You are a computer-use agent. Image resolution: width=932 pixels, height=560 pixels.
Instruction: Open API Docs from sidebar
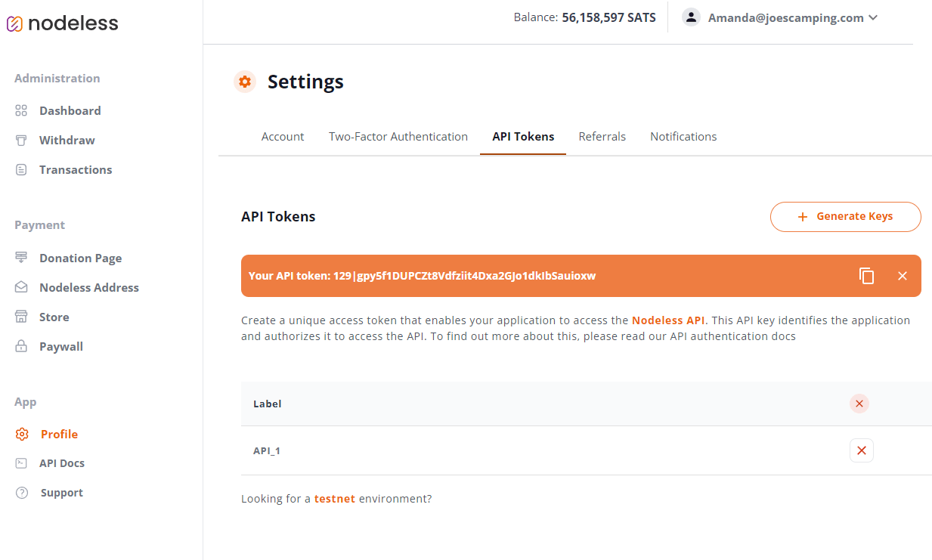62,463
